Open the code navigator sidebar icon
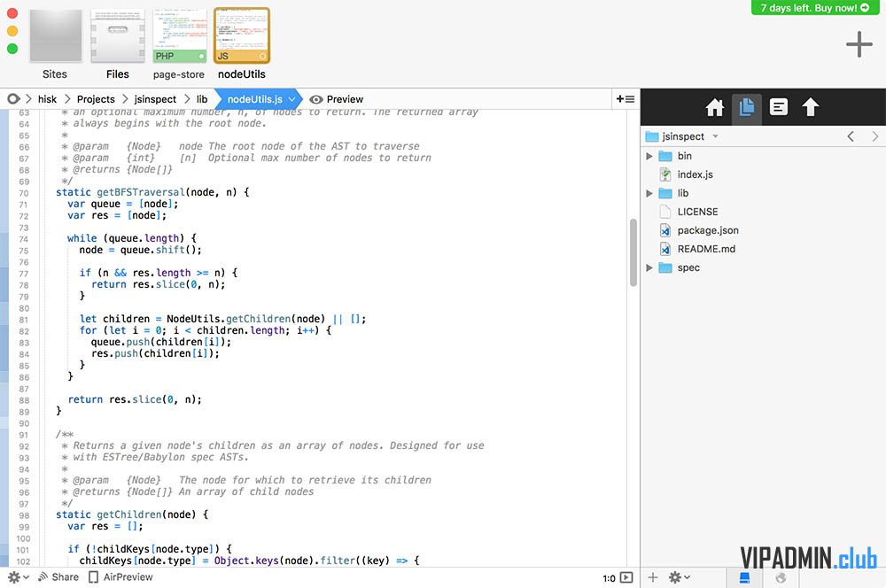Viewport: 886px width, 588px height. [779, 107]
